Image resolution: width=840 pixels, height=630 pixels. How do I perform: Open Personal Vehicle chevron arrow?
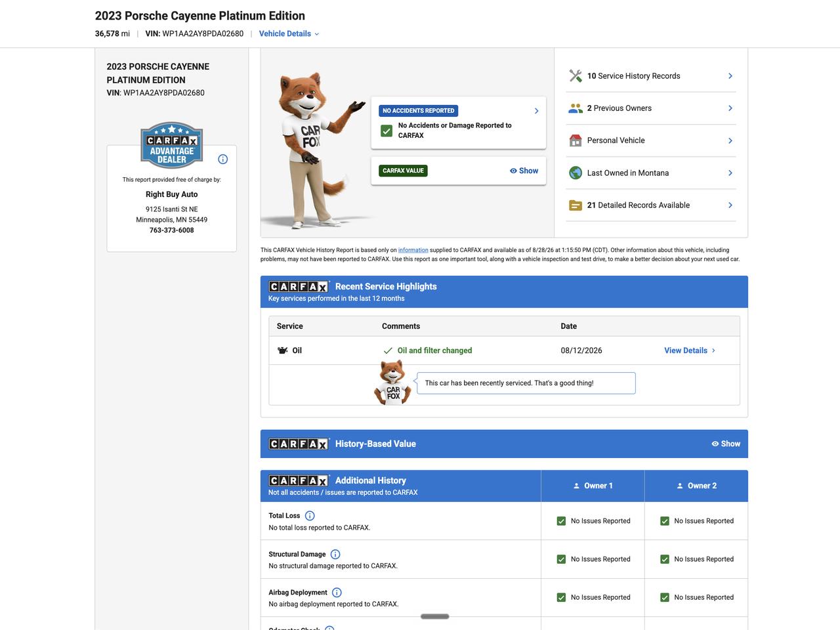coord(730,140)
